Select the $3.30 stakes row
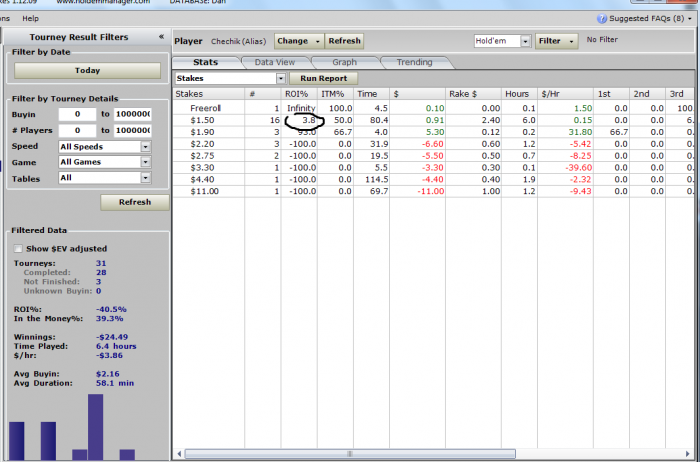The height and width of the screenshot is (462, 700). [433, 168]
